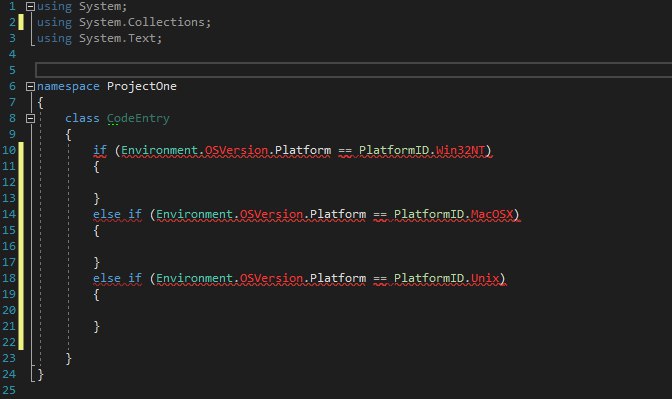Click the 'class' keyword on line 8
The width and height of the screenshot is (672, 399).
point(82,118)
